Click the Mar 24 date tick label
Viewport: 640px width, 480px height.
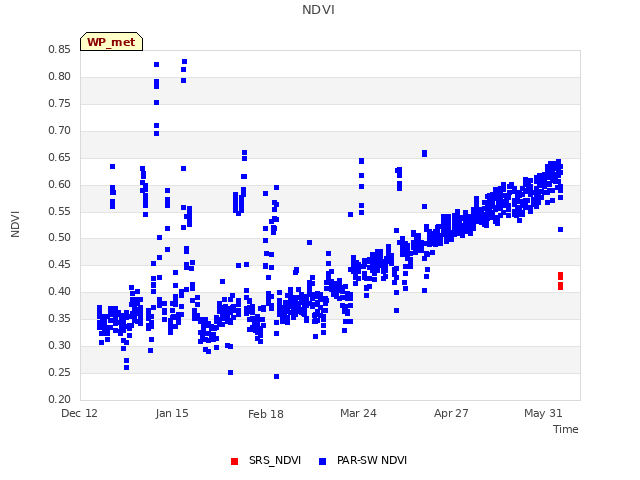[358, 413]
